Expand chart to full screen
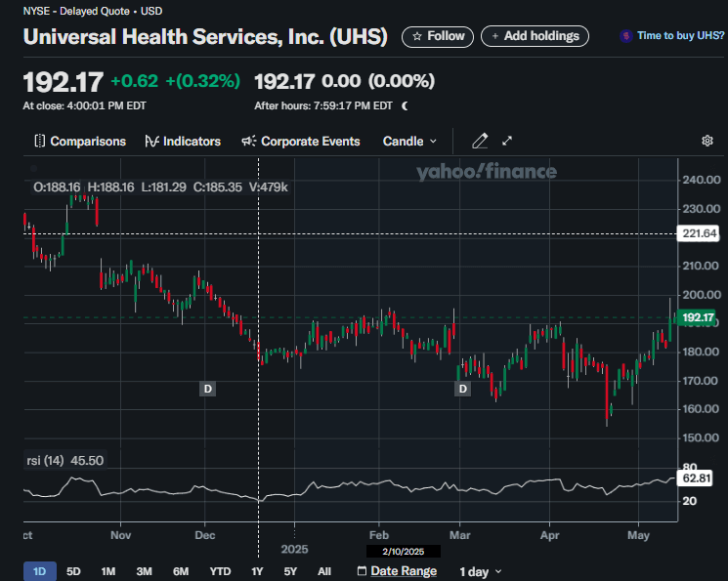The image size is (728, 581). click(x=507, y=141)
